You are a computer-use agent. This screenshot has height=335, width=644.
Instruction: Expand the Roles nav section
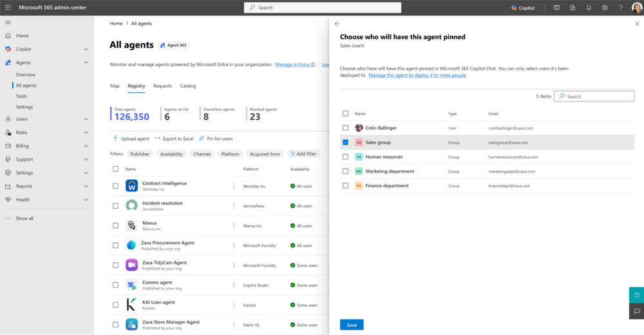(86, 133)
